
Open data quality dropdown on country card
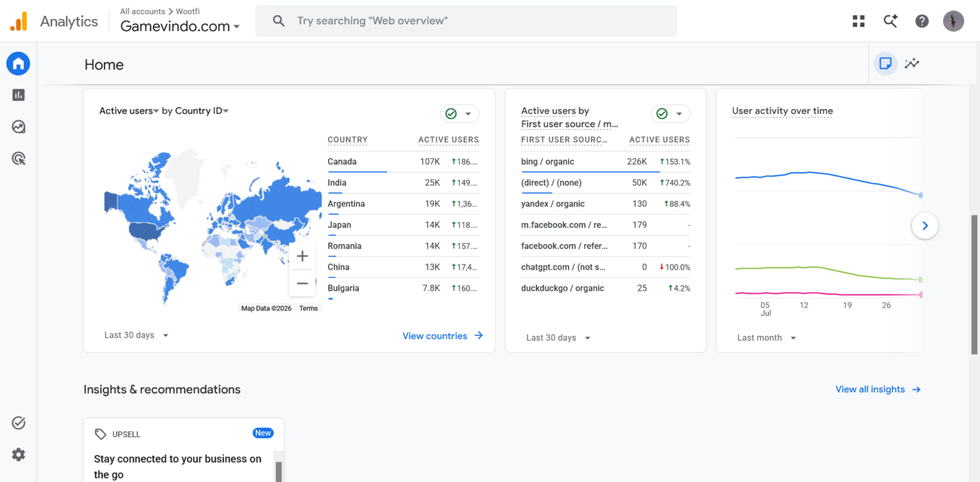pos(459,113)
